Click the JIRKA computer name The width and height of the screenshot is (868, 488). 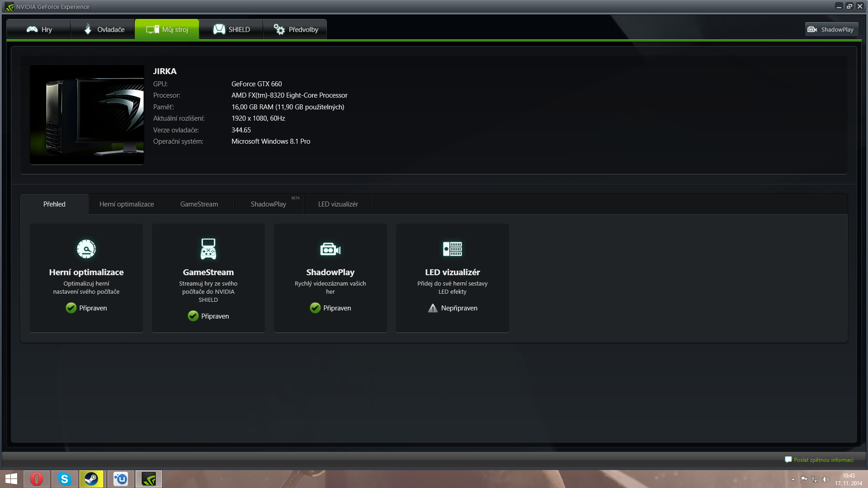click(165, 71)
